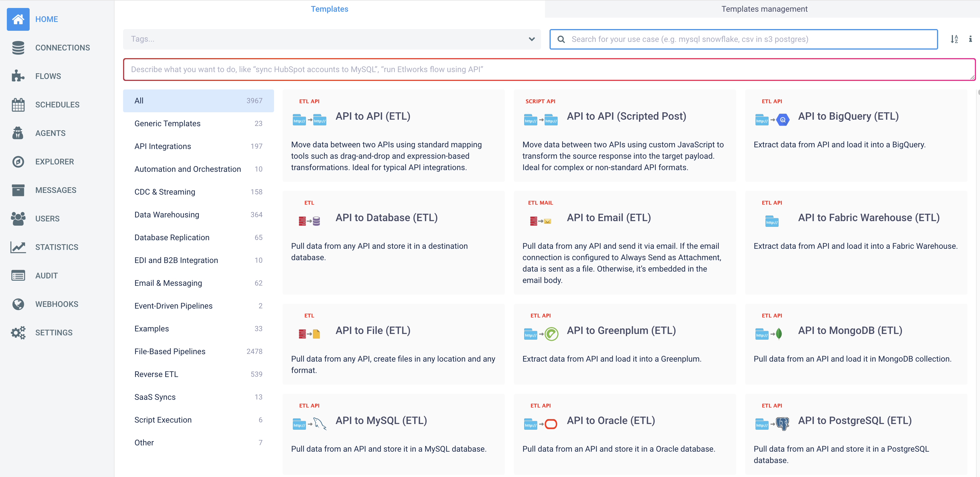Open Webhooks globe icon in sidebar
The image size is (980, 477).
point(18,304)
